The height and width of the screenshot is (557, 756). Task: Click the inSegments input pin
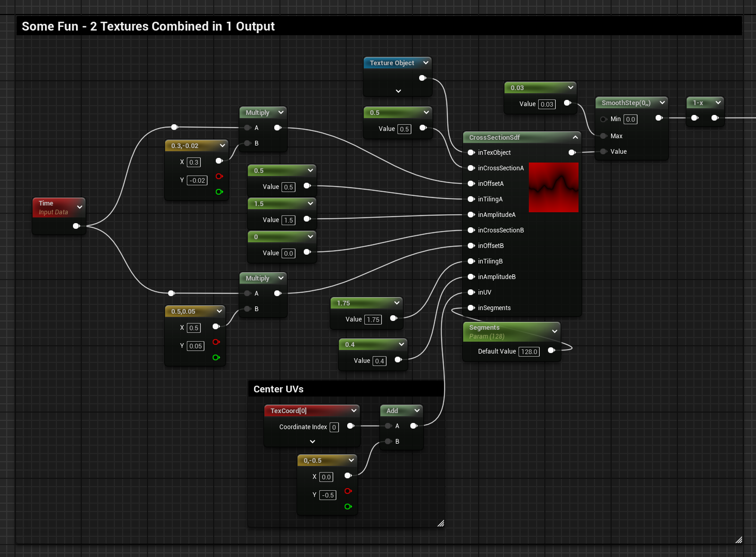point(471,308)
